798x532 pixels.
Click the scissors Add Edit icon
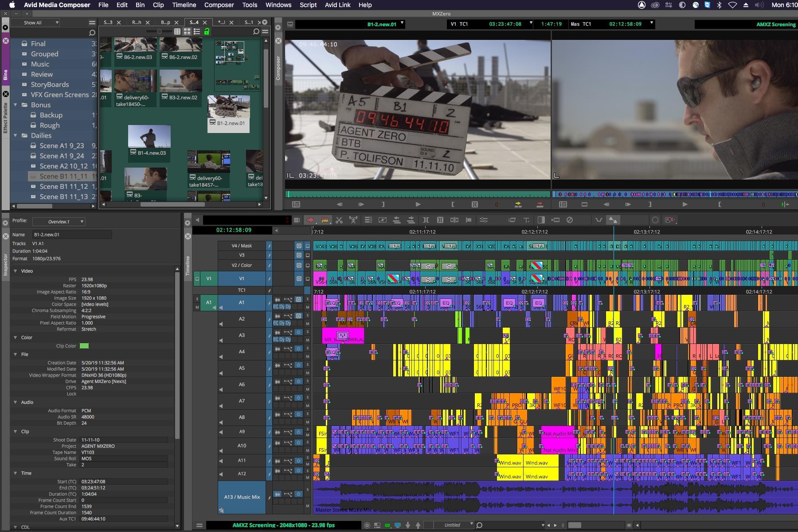pyautogui.click(x=339, y=220)
